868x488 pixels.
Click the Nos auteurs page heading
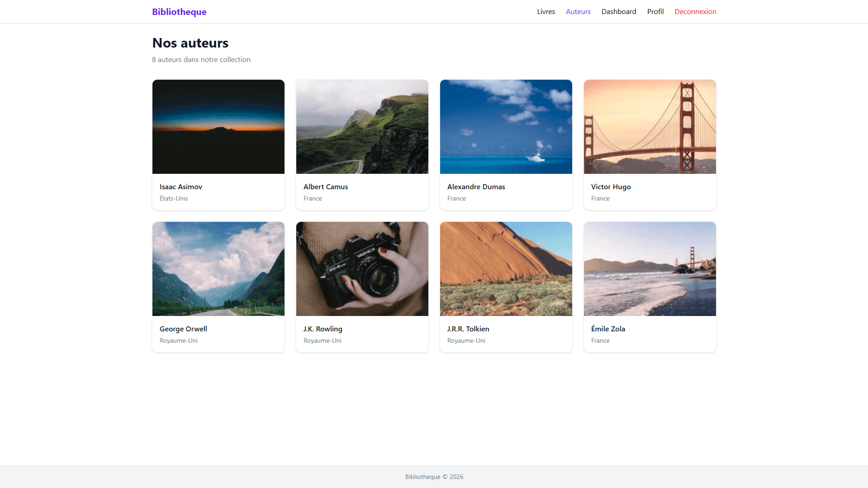click(x=190, y=43)
